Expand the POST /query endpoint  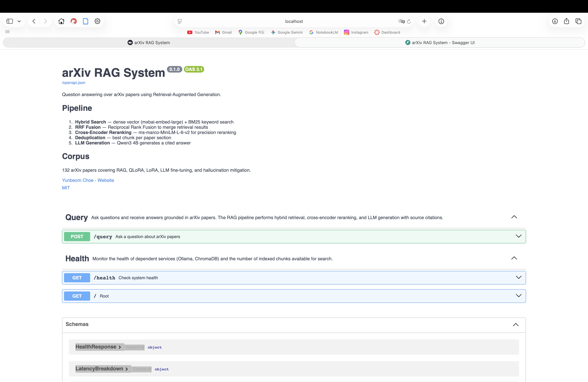click(519, 236)
